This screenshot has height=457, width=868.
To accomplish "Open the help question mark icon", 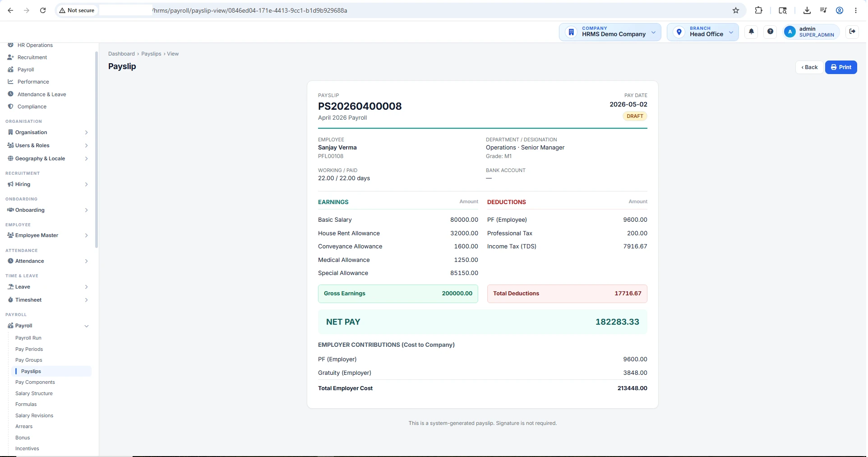I will pyautogui.click(x=770, y=32).
